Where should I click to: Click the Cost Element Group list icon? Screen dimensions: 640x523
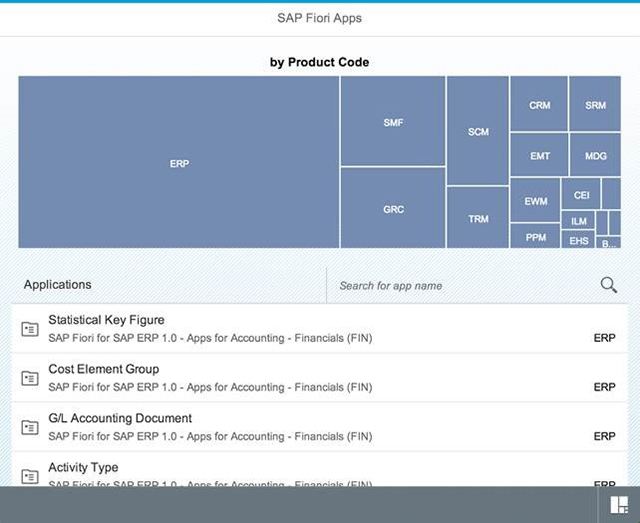30,378
